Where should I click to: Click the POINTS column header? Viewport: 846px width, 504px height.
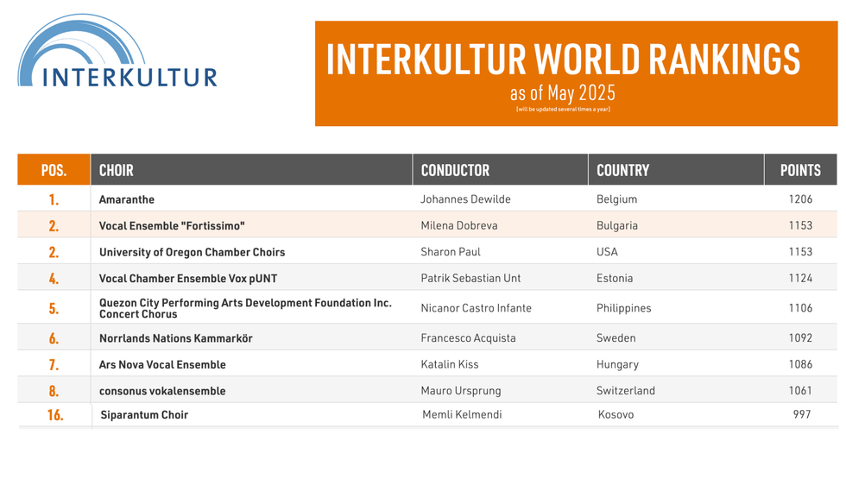tap(800, 170)
